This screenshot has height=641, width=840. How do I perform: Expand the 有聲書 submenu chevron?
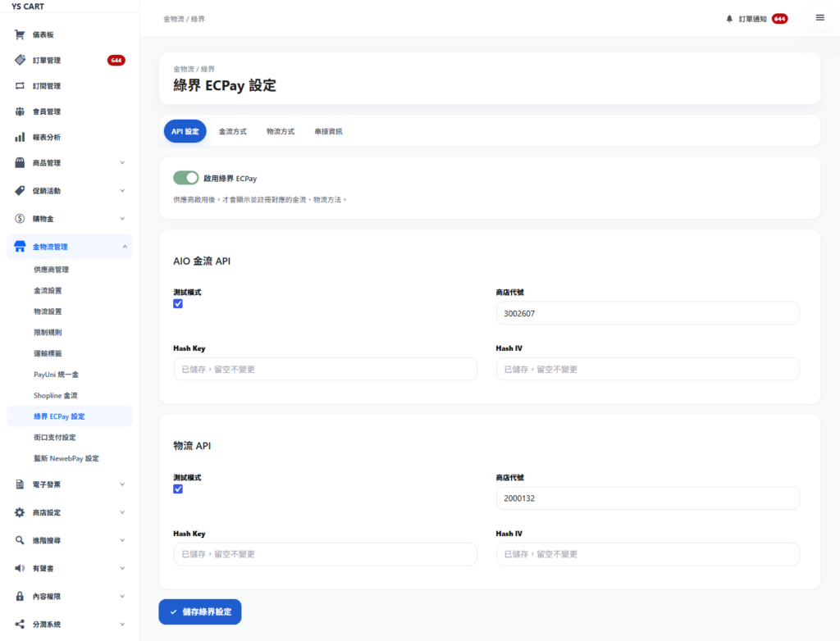tap(122, 568)
